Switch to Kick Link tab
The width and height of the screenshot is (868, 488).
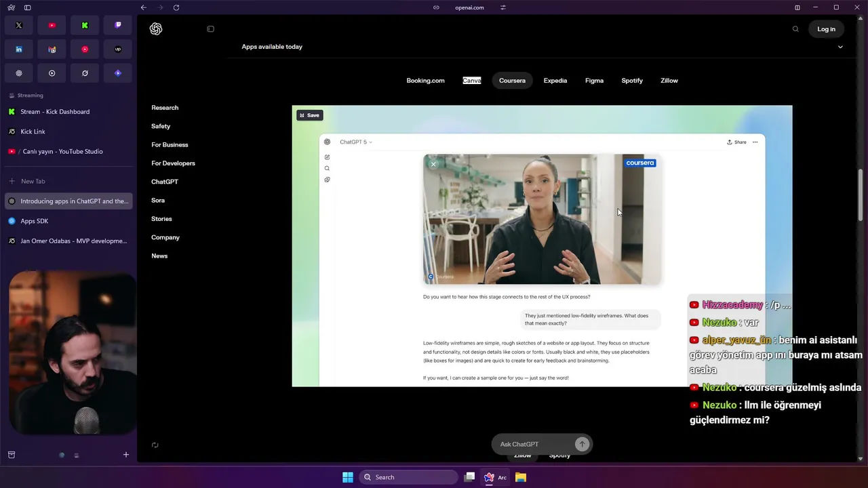point(68,131)
